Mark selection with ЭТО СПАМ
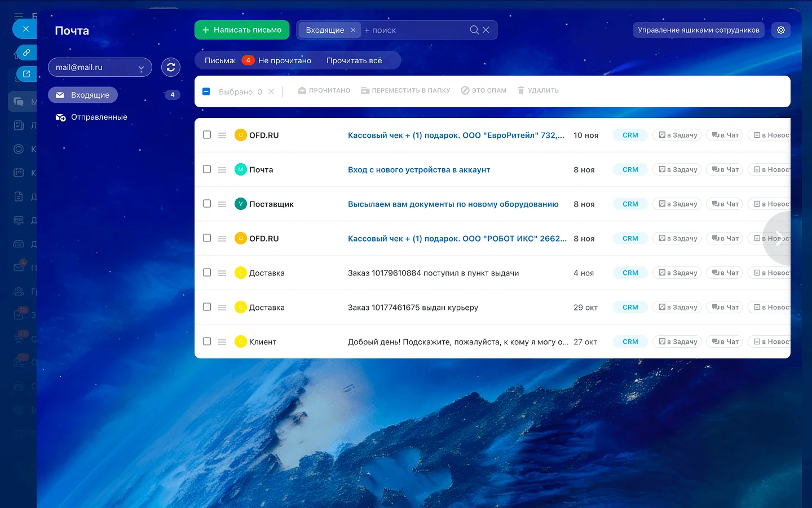This screenshot has width=812, height=508. 484,90
